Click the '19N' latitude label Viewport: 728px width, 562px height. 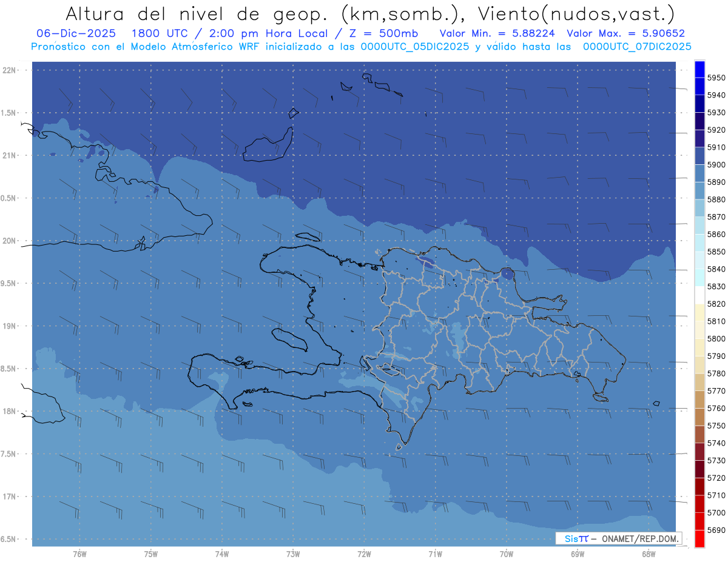(x=9, y=326)
